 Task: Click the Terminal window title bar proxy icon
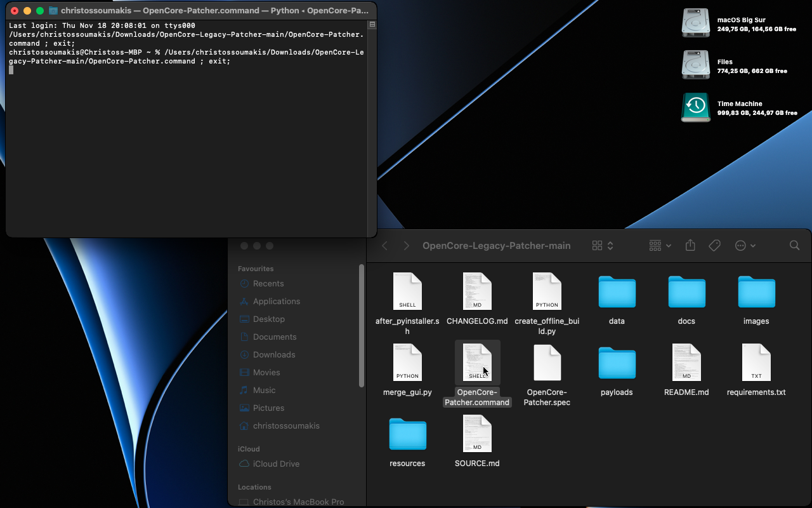[x=53, y=11]
